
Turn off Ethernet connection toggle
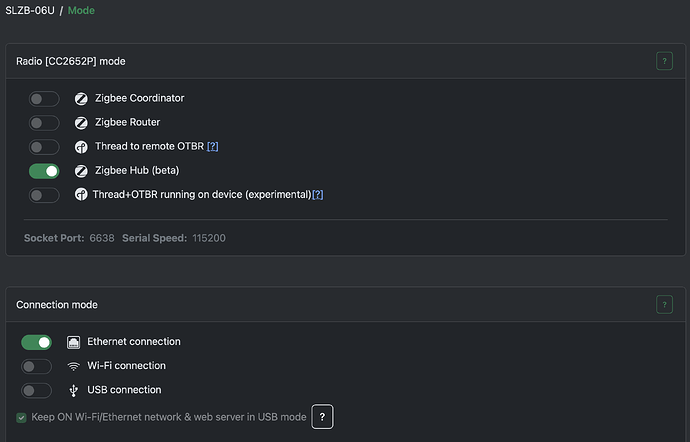(37, 342)
